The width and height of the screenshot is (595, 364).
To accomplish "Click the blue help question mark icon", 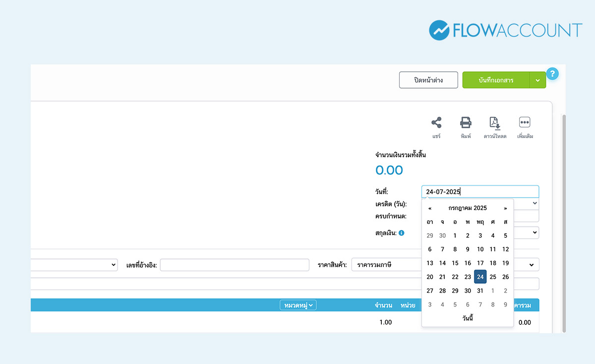I will tap(552, 74).
